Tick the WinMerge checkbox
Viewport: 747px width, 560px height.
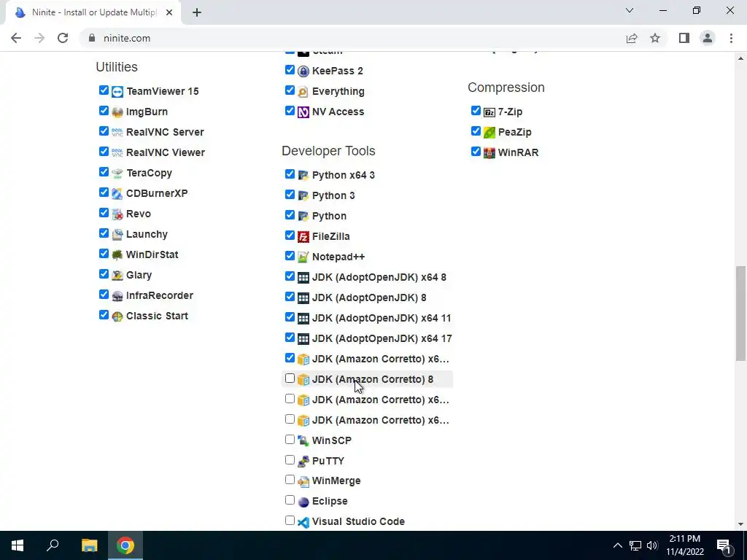(290, 480)
